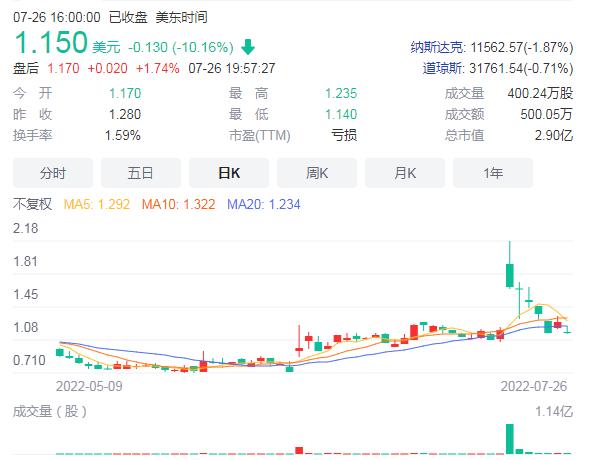Click the MA20 indicator label
Image resolution: width=594 pixels, height=460 pixels.
pyautogui.click(x=264, y=205)
